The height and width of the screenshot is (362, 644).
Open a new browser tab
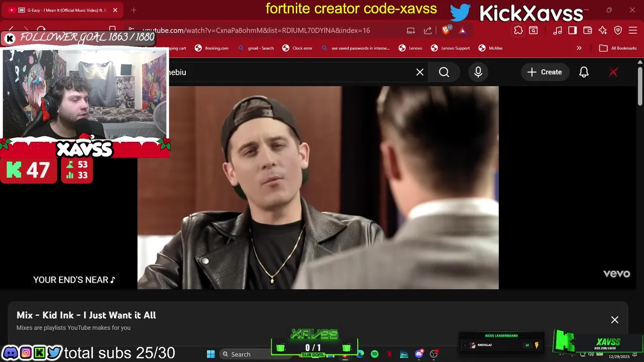pyautogui.click(x=134, y=10)
